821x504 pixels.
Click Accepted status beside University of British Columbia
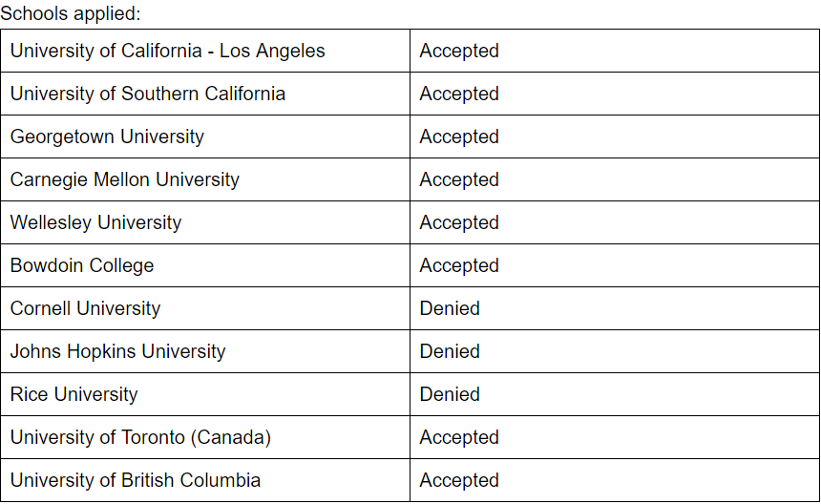point(459,480)
